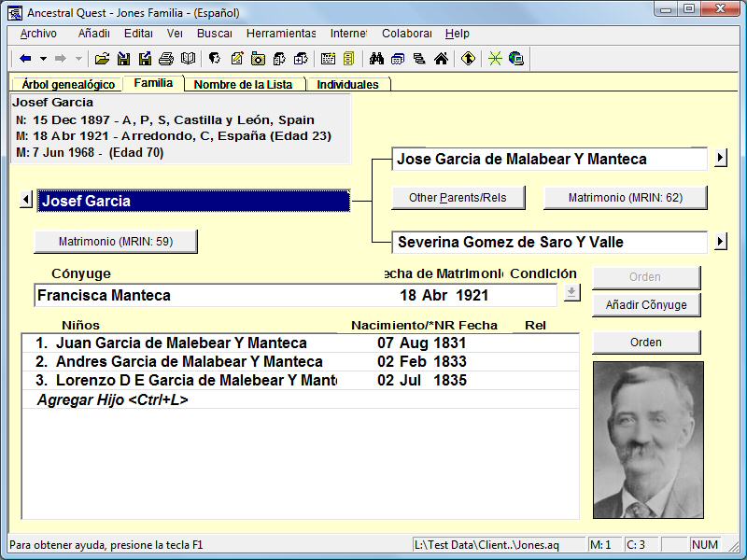Screen dimensions: 747x560
Task: Click the house home icon
Action: (441, 59)
